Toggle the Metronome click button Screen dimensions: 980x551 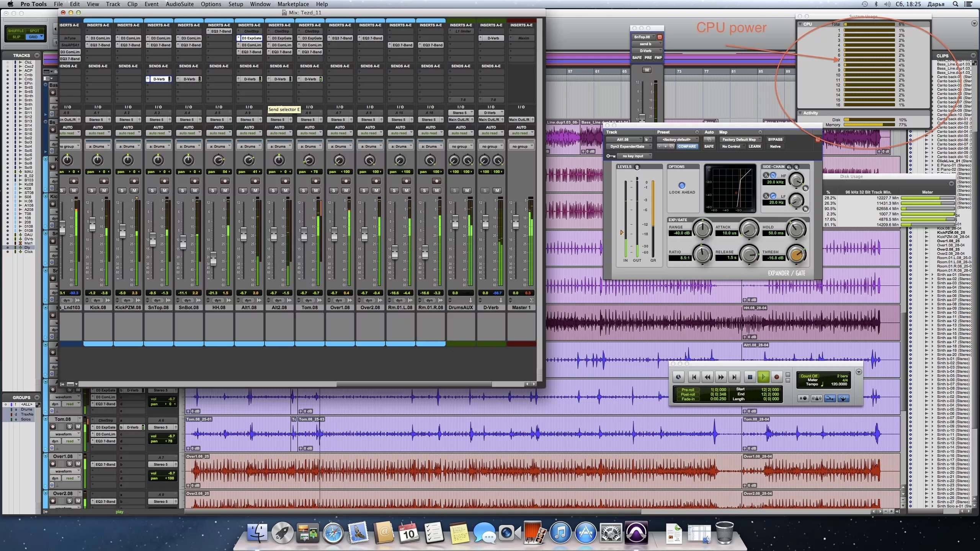click(x=817, y=398)
